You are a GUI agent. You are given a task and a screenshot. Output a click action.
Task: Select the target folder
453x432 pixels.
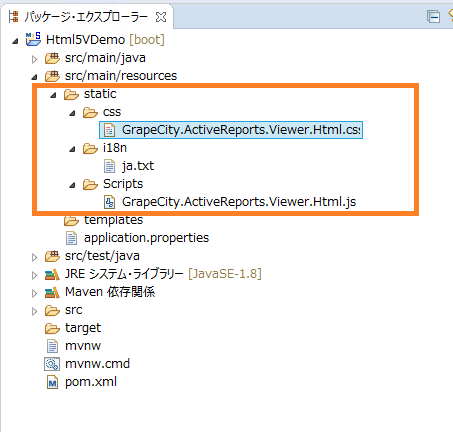(83, 328)
